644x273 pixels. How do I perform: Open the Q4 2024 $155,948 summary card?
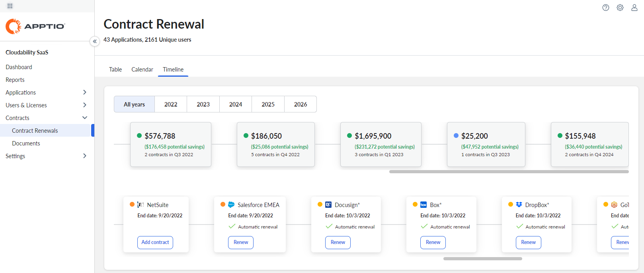pos(590,144)
